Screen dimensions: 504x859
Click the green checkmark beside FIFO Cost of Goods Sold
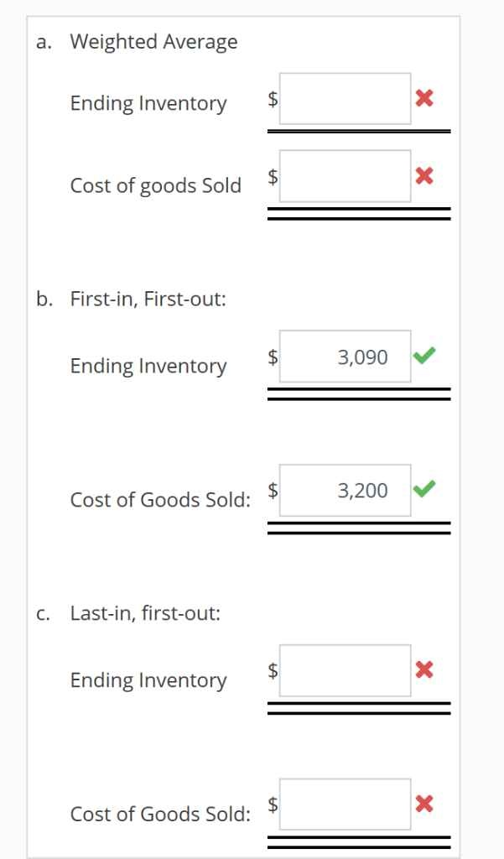pyautogui.click(x=424, y=489)
